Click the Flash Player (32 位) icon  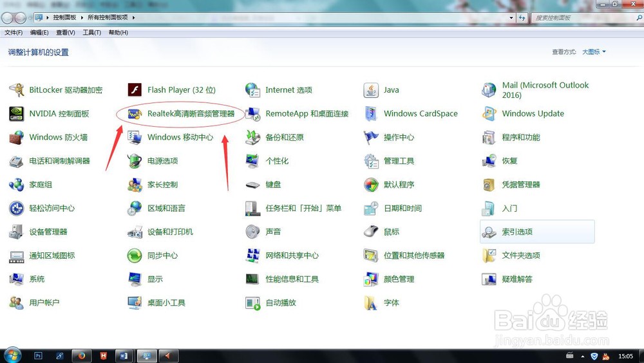coord(135,90)
